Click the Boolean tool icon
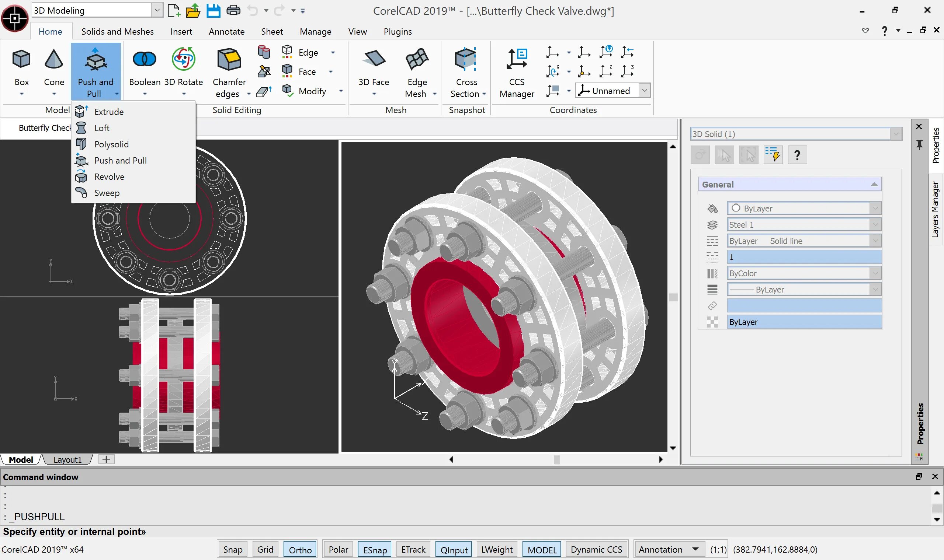 (144, 60)
